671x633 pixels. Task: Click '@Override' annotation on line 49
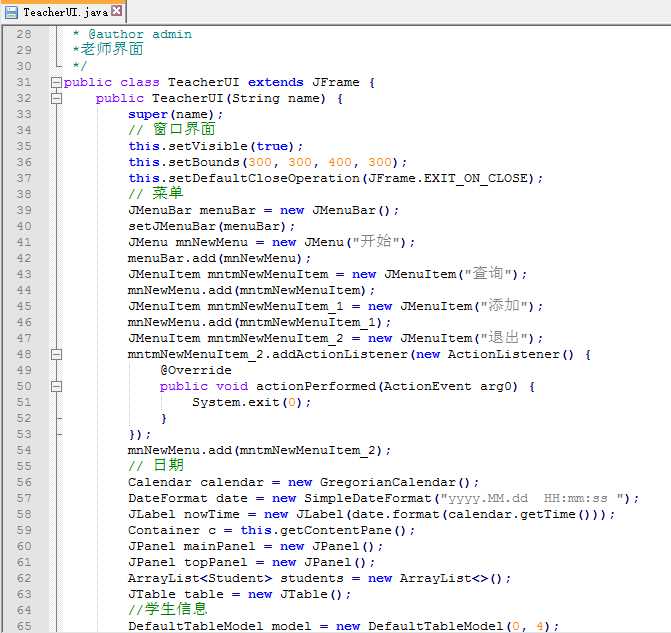pos(196,370)
